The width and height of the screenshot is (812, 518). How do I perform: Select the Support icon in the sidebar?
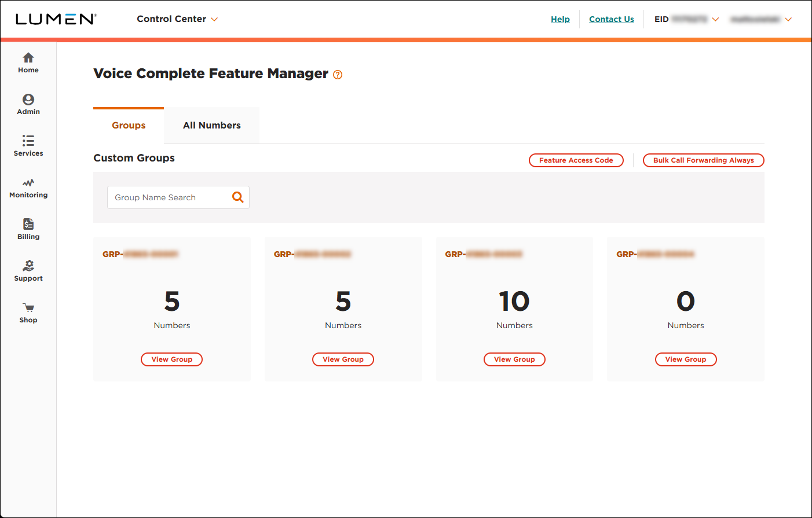coord(28,270)
